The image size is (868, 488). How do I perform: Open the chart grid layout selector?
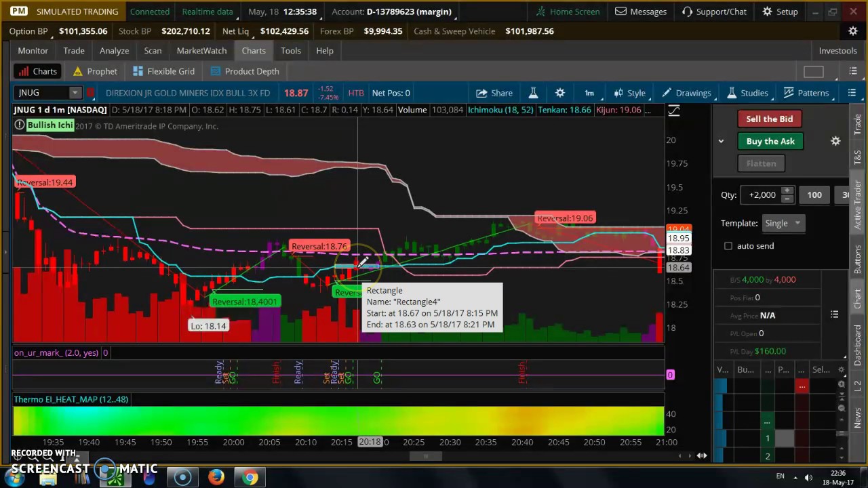[813, 72]
